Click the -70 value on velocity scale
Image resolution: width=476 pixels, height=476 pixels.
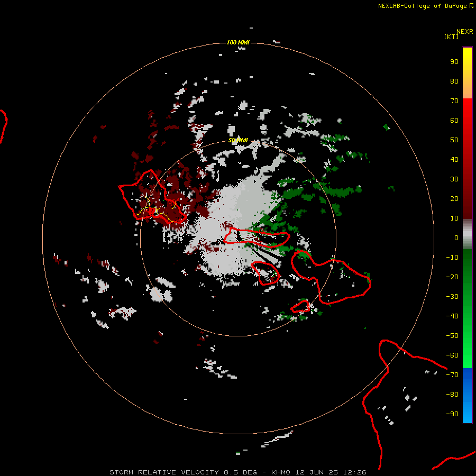click(x=452, y=375)
